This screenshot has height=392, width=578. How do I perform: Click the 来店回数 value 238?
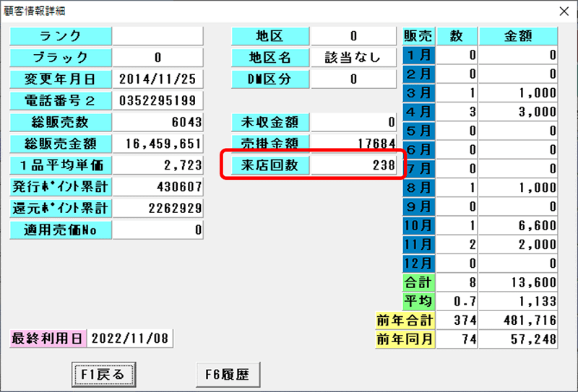point(354,165)
